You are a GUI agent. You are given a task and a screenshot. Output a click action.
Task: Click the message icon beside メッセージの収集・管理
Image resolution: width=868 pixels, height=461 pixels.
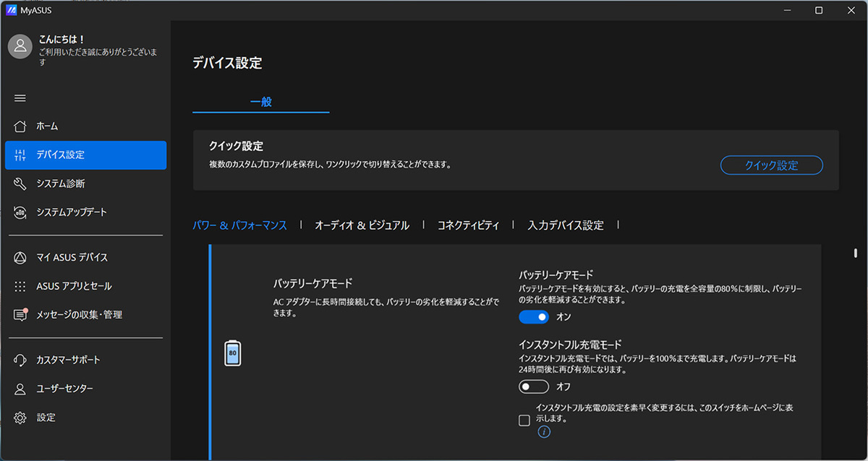20,315
